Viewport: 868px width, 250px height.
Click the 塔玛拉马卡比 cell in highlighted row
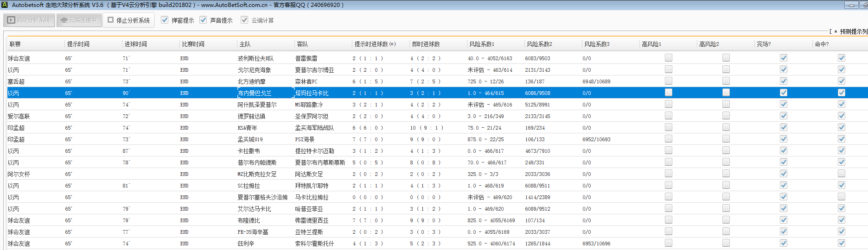pyautogui.click(x=312, y=93)
